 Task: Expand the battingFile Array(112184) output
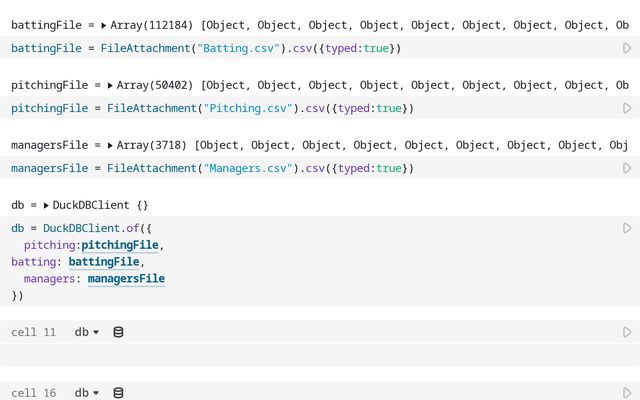tap(104, 25)
